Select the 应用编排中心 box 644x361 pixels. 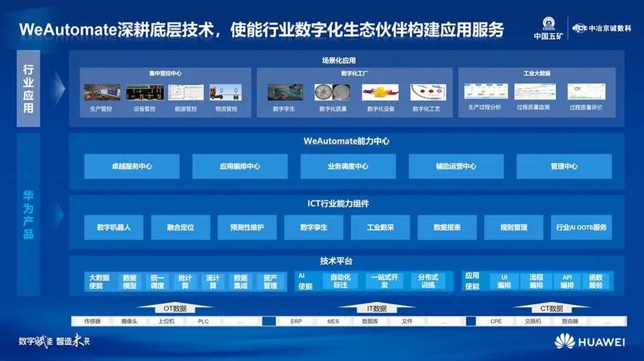click(240, 166)
